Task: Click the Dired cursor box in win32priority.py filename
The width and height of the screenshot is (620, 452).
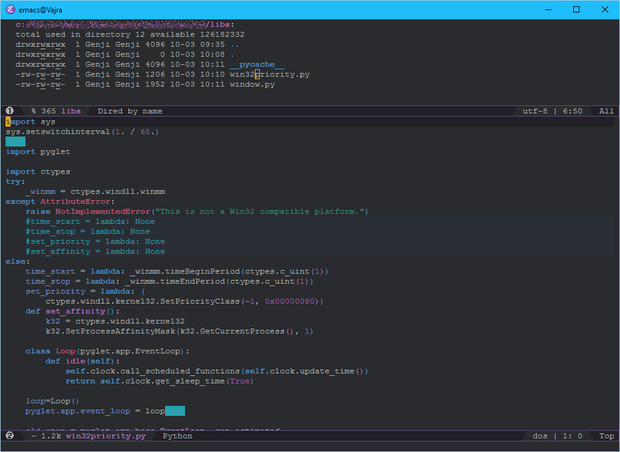Action: (x=257, y=74)
